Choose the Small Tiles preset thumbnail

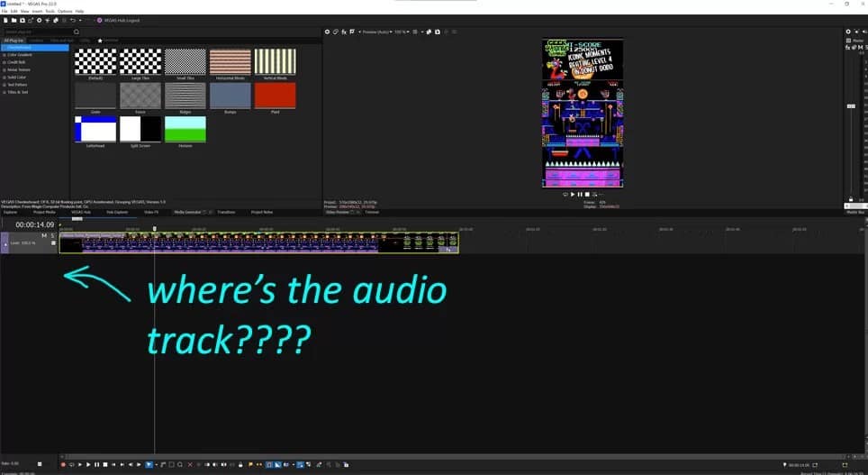(x=185, y=61)
